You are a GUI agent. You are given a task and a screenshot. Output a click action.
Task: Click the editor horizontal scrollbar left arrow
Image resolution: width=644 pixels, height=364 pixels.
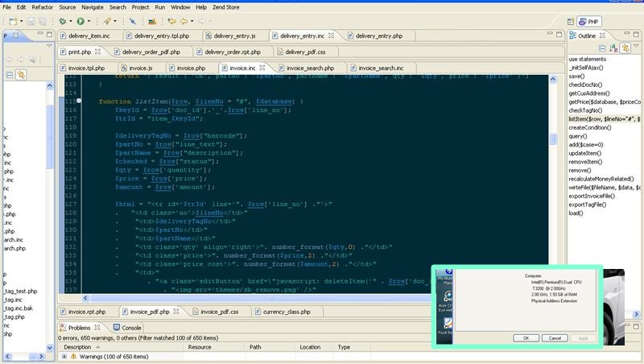coord(85,298)
